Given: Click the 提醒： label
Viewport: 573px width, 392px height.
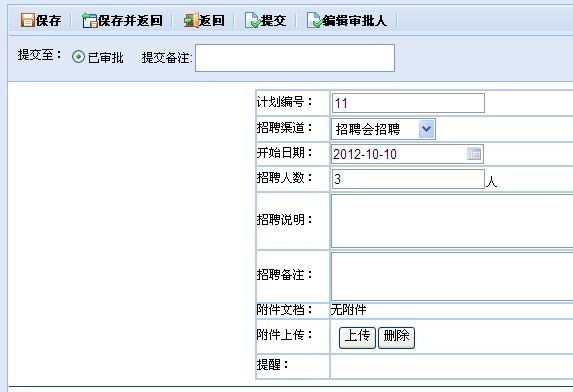Looking at the screenshot, I should coord(273,364).
